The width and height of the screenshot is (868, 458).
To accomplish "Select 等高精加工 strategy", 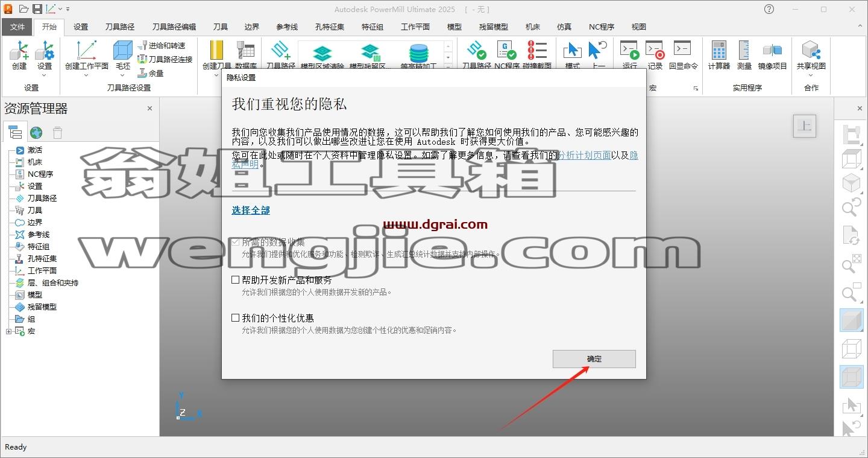I will 418,57.
